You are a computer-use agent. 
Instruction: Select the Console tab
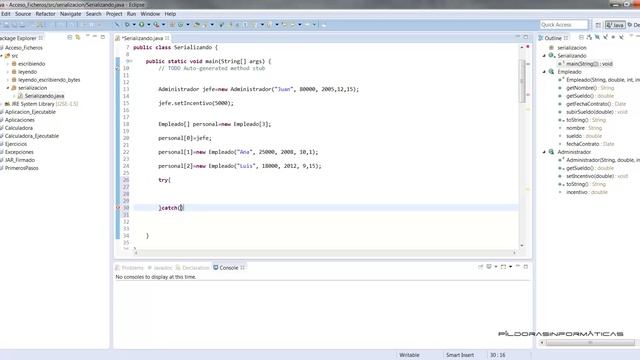click(229, 268)
